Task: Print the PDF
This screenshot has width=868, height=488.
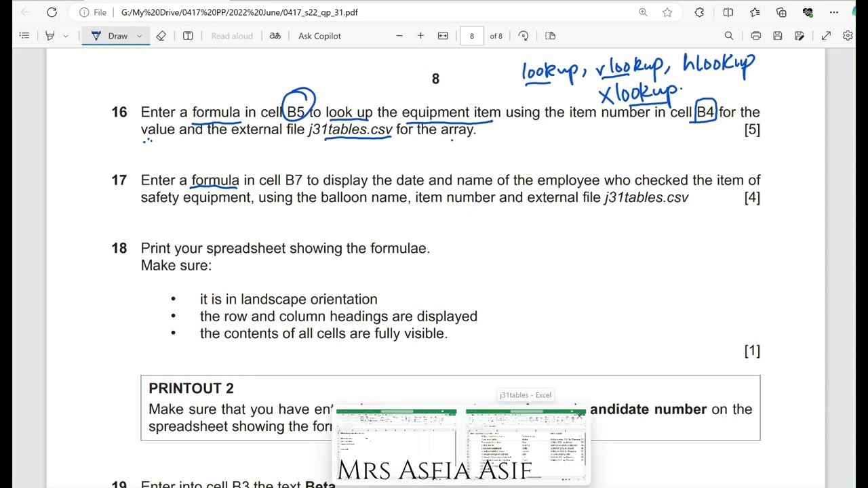Action: (x=756, y=36)
